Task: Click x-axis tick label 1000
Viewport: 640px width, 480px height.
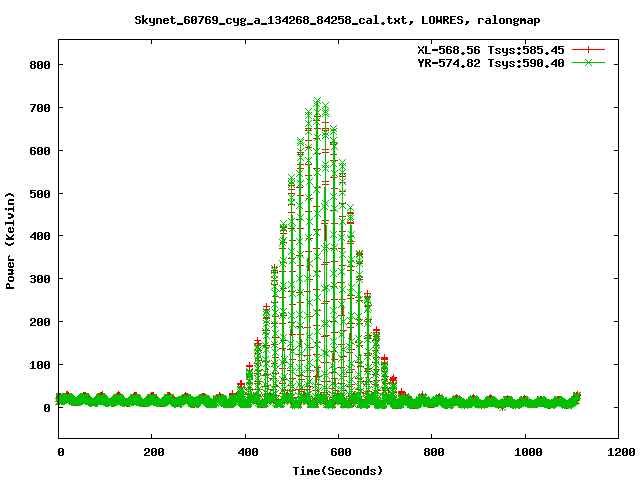Action: tap(528, 452)
